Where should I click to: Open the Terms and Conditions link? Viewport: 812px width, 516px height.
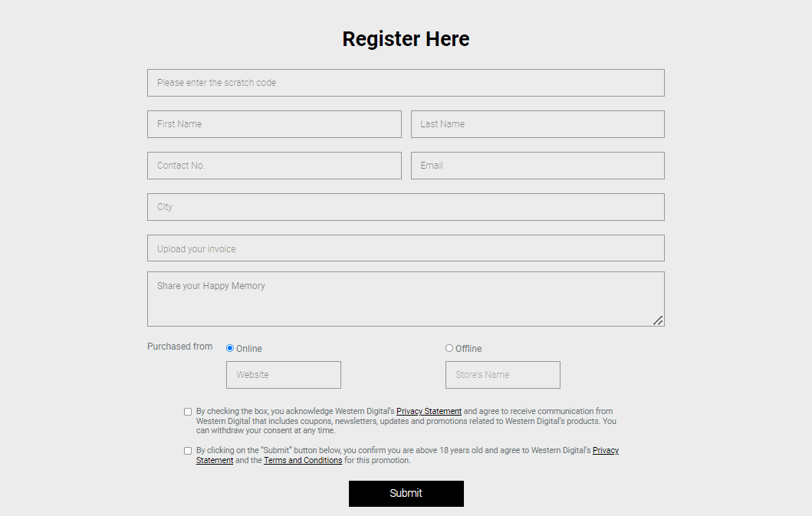(x=303, y=461)
